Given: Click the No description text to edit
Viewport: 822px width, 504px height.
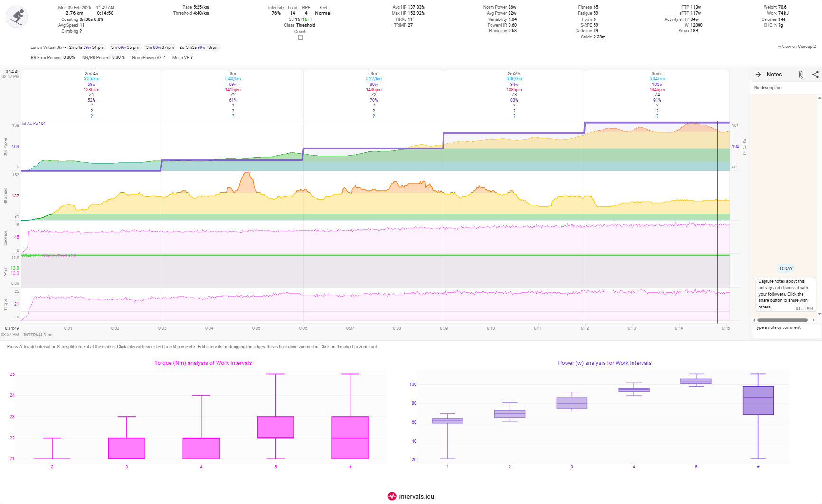Looking at the screenshot, I should coord(768,88).
